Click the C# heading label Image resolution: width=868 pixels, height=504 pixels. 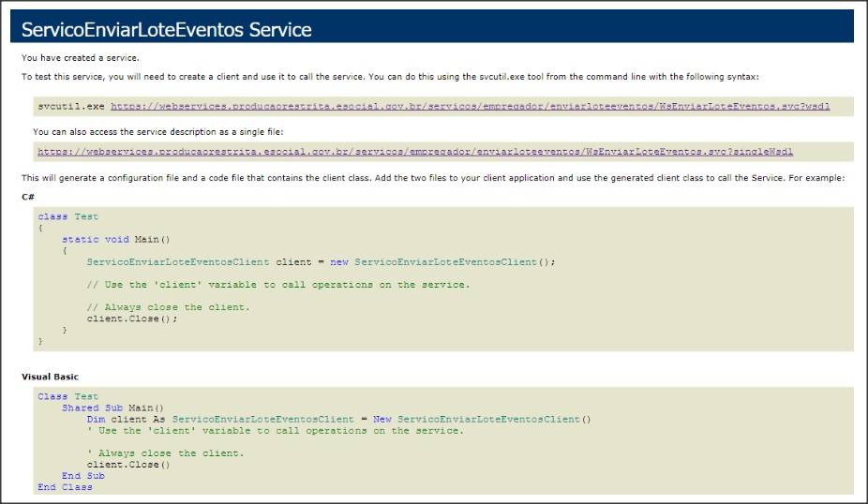pos(28,197)
